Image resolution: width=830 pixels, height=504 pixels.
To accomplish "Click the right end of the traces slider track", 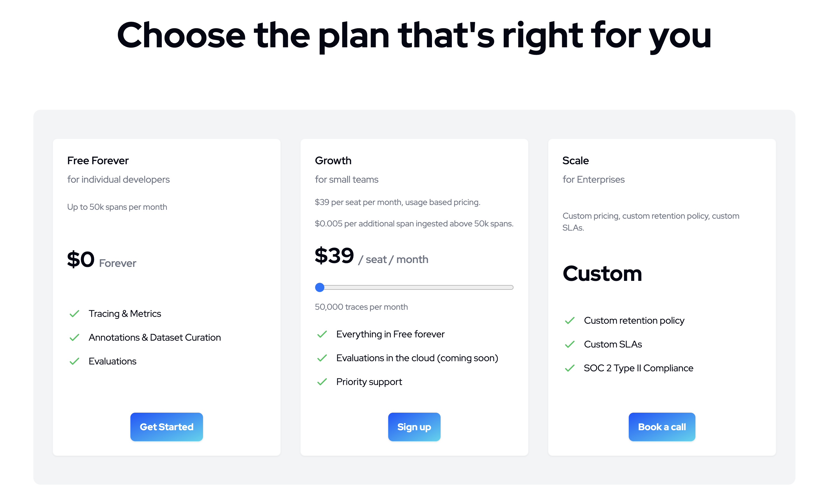I will click(x=511, y=287).
